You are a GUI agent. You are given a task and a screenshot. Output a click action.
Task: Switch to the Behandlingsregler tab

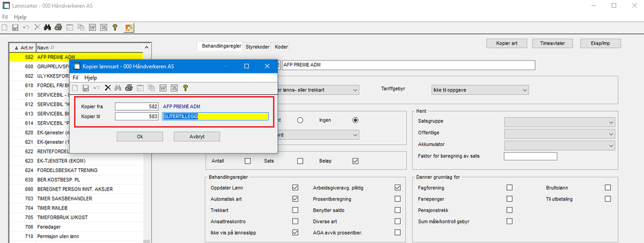click(x=221, y=46)
